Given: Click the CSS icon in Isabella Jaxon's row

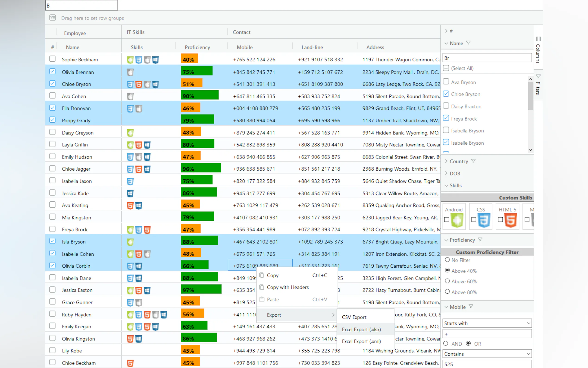Looking at the screenshot, I should [130, 181].
